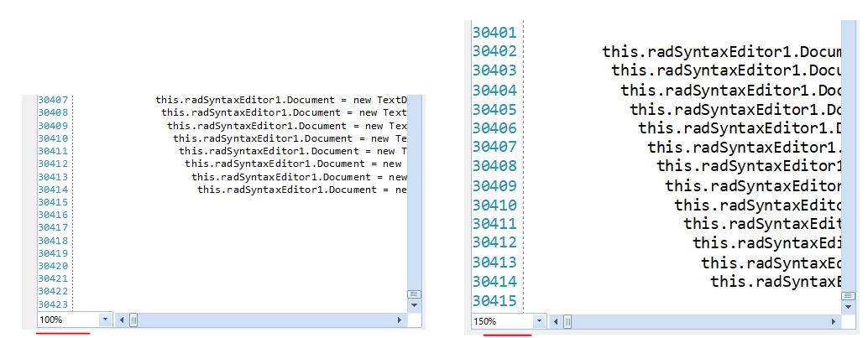
Task: Click line number 30402 in the 150% editor
Action: [494, 51]
